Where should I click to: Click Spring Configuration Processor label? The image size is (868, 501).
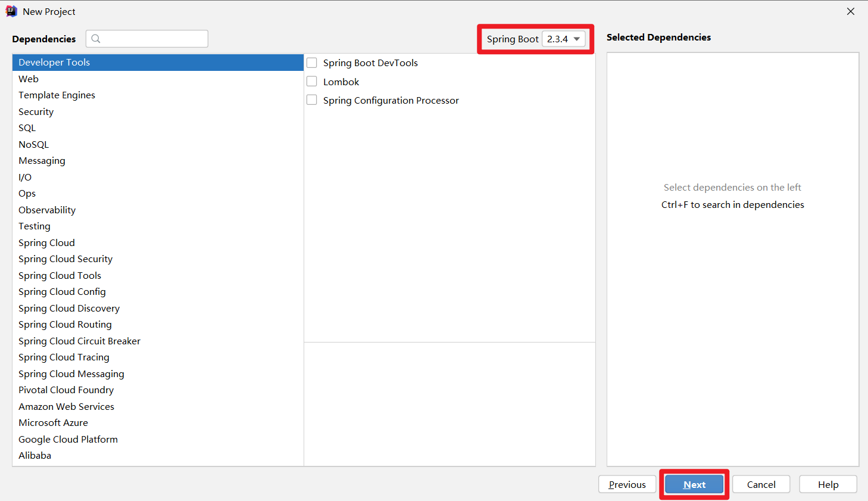[391, 100]
